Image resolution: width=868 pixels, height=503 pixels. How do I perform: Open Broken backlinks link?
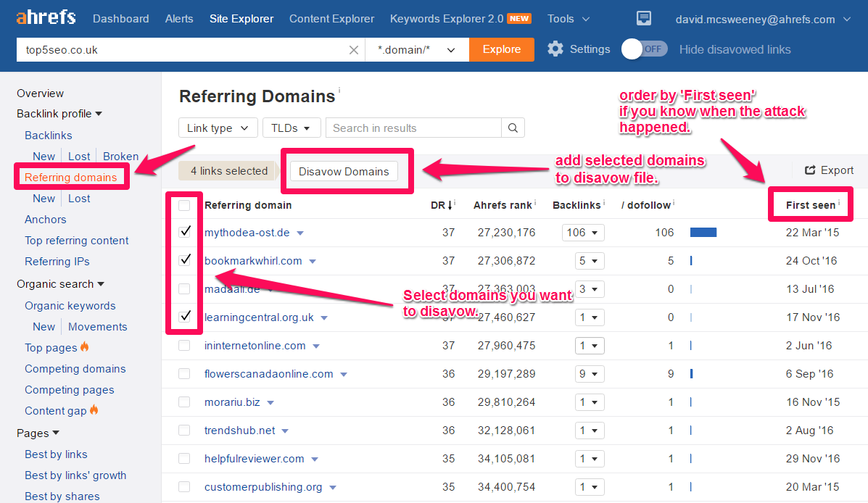(120, 156)
